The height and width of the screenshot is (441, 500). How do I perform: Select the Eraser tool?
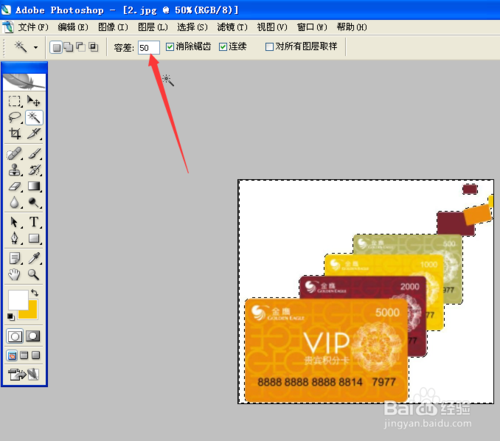14,186
